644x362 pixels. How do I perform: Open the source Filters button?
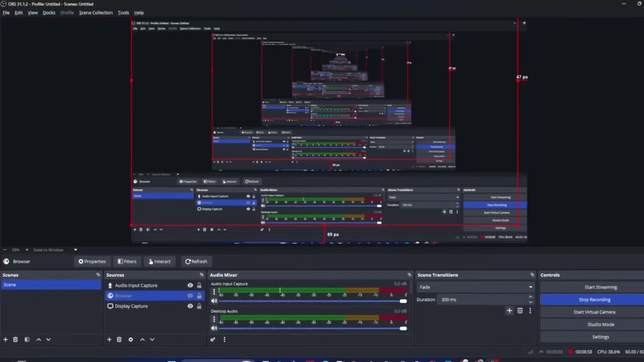click(x=127, y=261)
